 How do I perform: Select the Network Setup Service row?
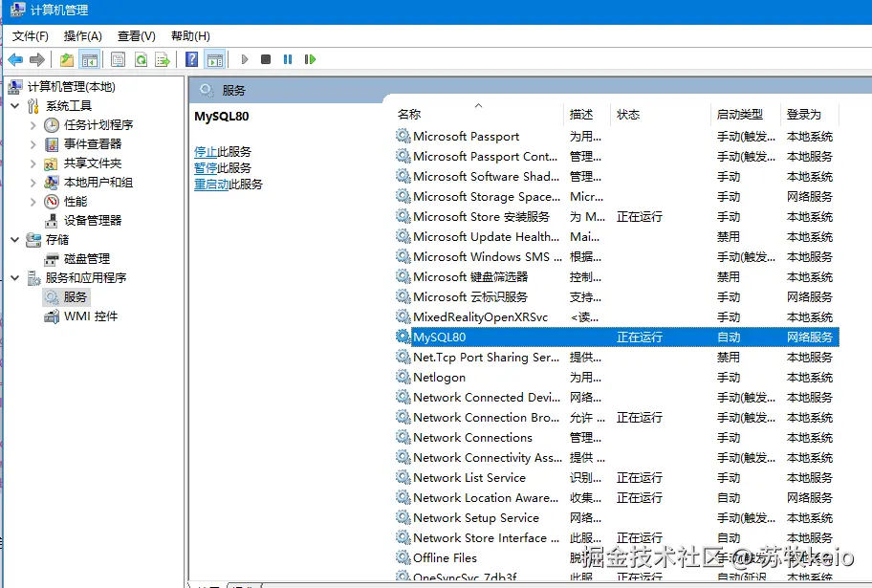coord(616,517)
